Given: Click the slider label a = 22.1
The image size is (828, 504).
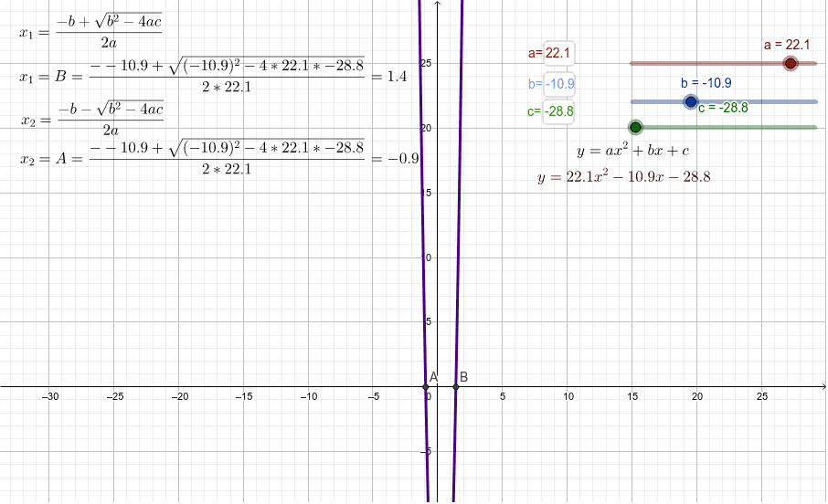Looking at the screenshot, I should (787, 45).
